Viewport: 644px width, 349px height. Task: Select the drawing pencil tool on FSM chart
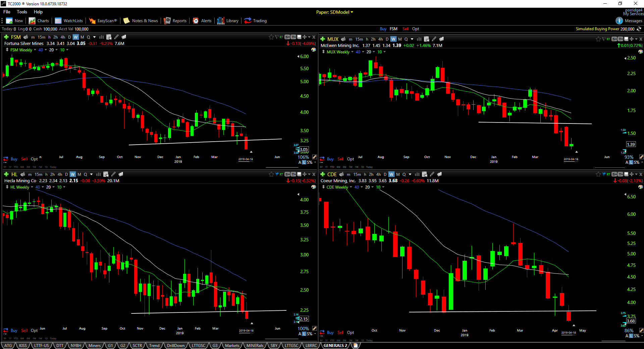coord(116,37)
